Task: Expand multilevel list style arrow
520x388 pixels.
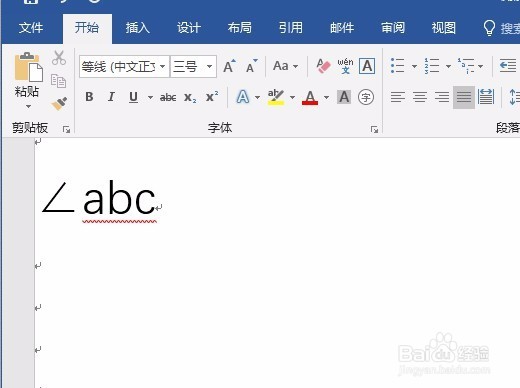Action: [480, 66]
